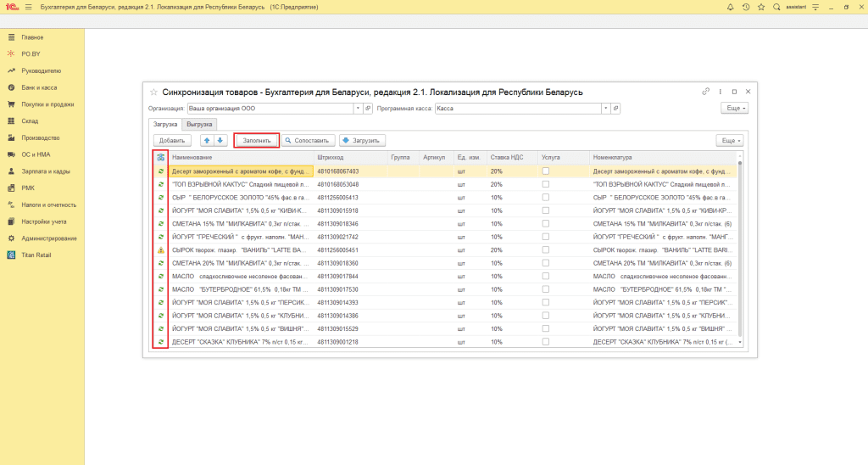Open the Главное section icon in the sidebar
868x465 pixels.
coord(11,37)
